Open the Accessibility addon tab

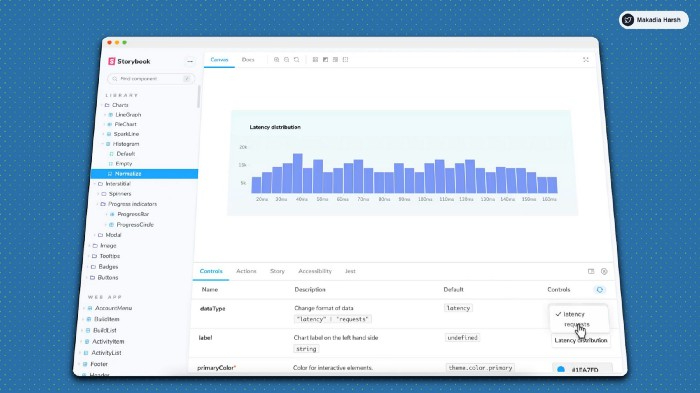[x=315, y=271]
